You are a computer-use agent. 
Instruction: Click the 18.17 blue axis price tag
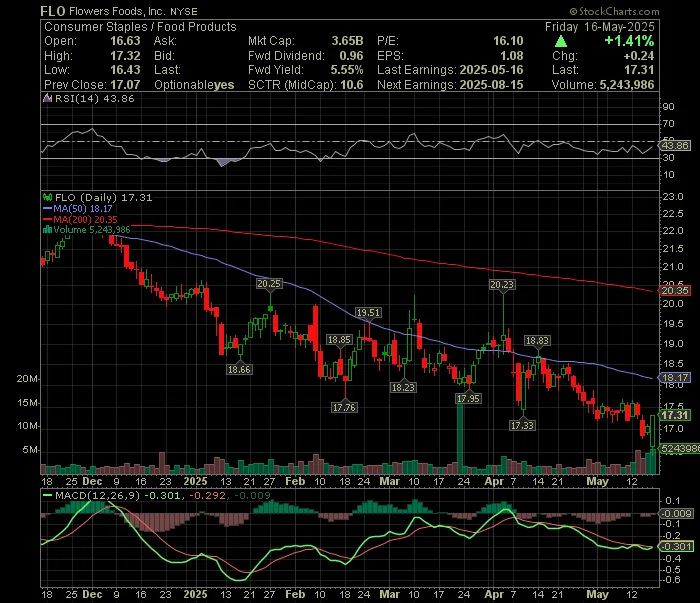point(675,378)
